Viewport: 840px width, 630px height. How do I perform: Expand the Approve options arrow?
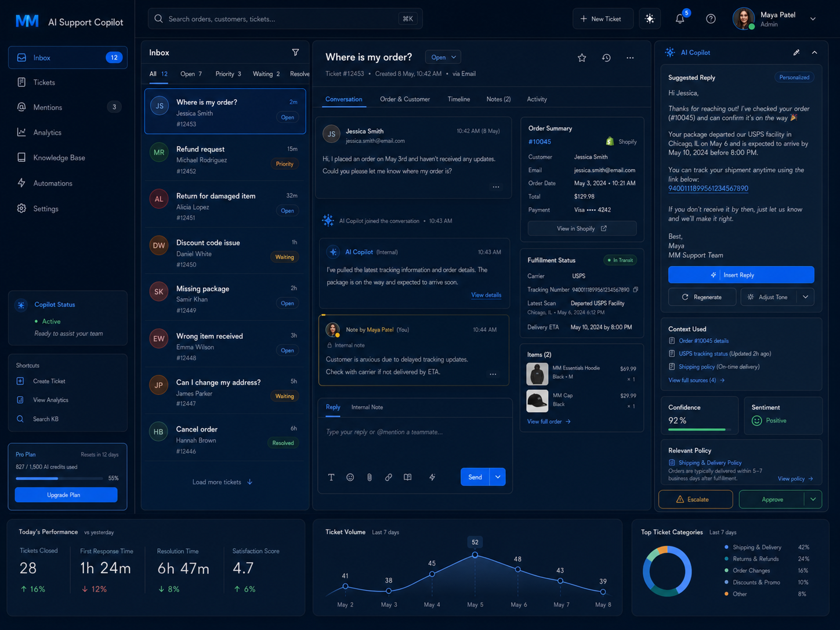pos(813,499)
